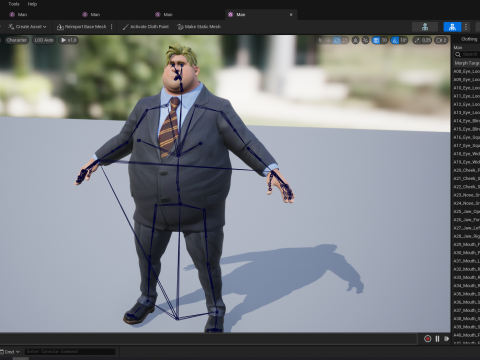Toggle grid snapping in viewport
The height and width of the screenshot is (360, 480).
376,40
